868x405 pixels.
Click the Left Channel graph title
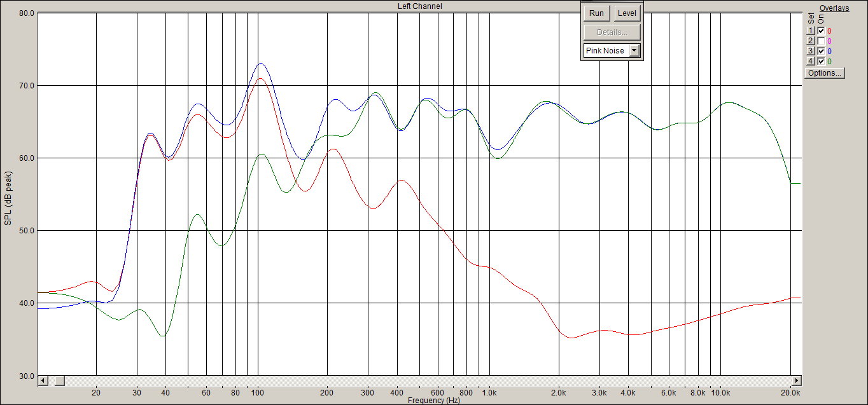[419, 6]
